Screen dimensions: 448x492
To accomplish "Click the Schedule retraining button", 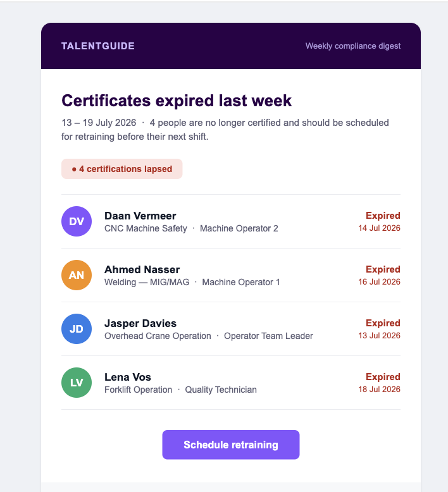I will (231, 445).
